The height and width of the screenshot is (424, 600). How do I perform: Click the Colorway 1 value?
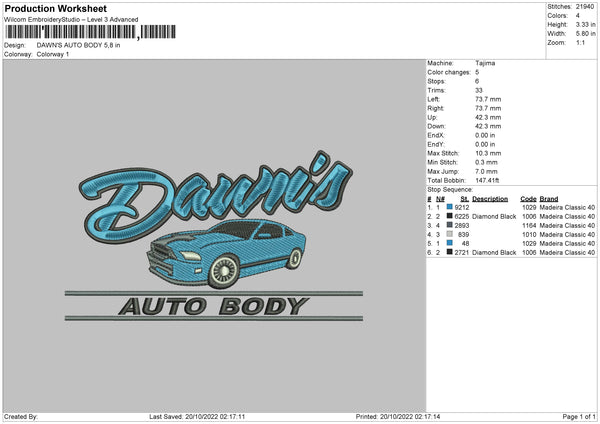(x=55, y=54)
